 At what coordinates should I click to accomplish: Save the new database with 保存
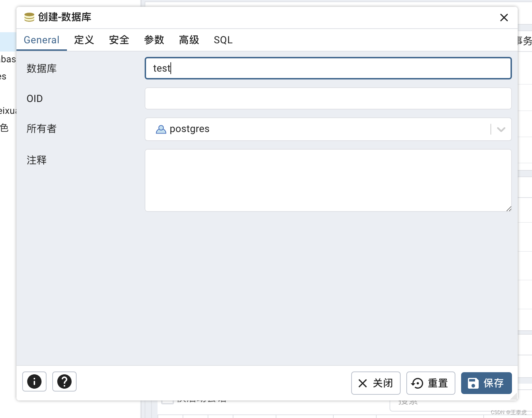pyautogui.click(x=486, y=383)
